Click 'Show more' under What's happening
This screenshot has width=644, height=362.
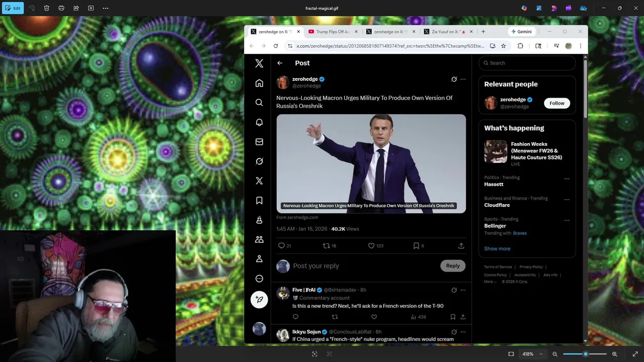(497, 248)
